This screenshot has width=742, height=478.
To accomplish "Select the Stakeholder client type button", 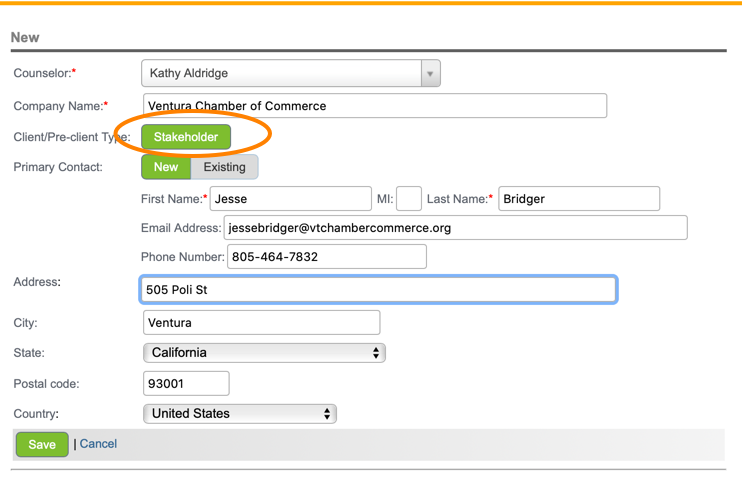I will coord(186,137).
